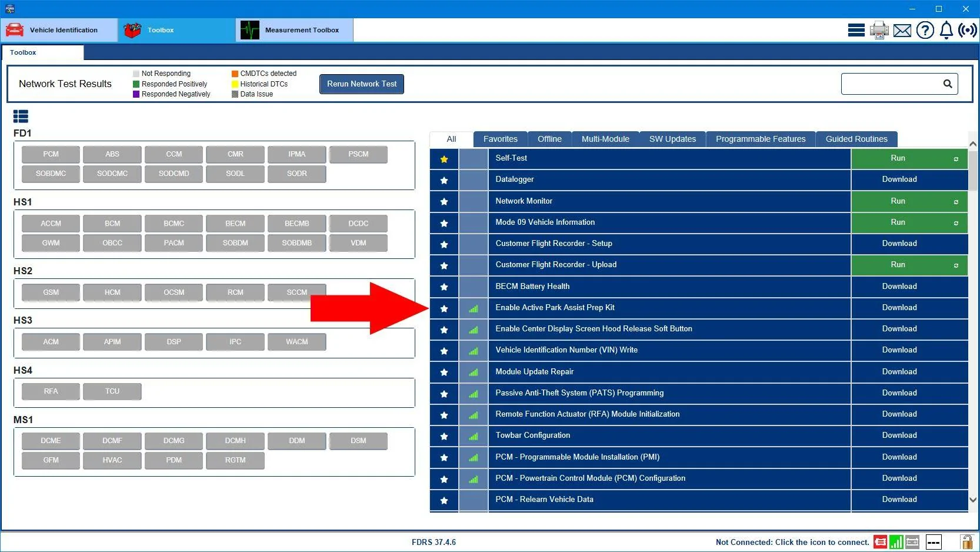Click Rerun Network Test button
The height and width of the screenshot is (552, 980).
coord(362,84)
